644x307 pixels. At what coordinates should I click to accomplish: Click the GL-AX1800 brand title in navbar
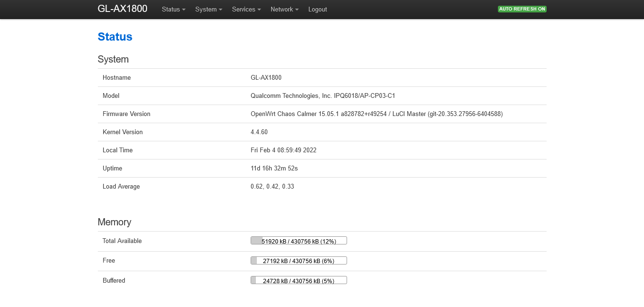[123, 9]
